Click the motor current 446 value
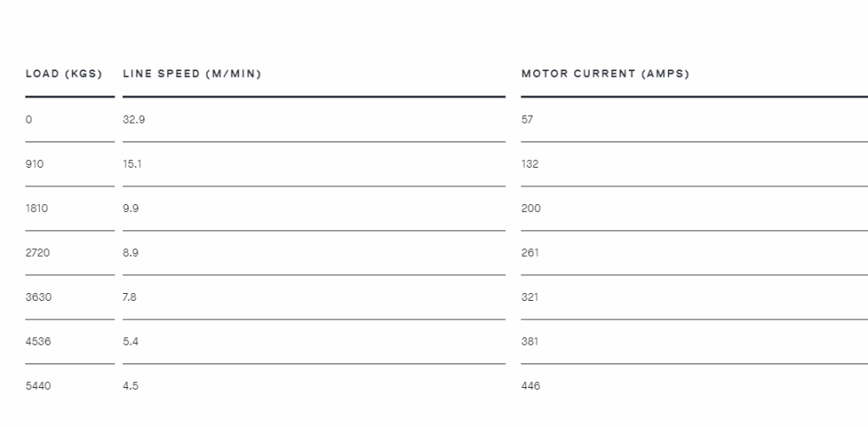The height and width of the screenshot is (427, 868). coord(531,385)
